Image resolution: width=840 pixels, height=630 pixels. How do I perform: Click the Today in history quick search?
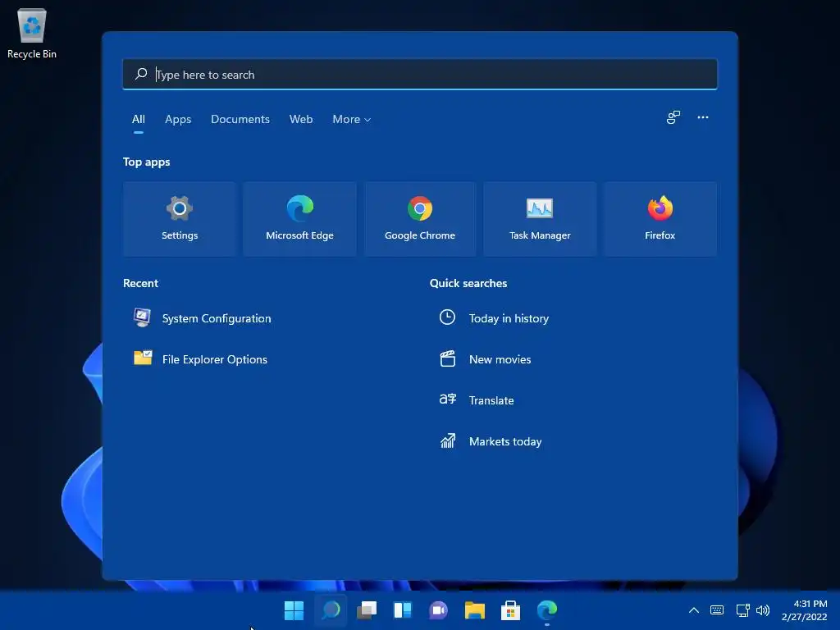point(509,318)
